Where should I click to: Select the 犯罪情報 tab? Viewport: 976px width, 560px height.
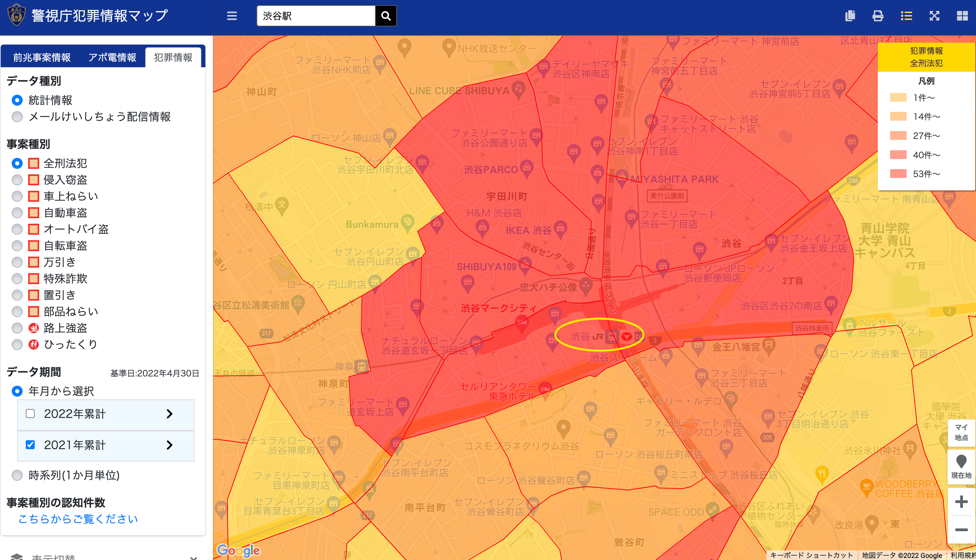click(173, 58)
